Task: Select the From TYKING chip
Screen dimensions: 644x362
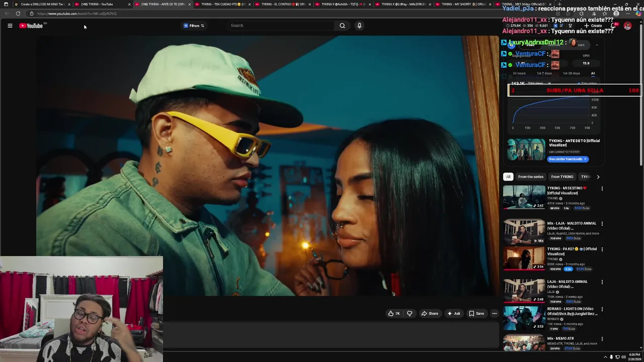Action: tap(562, 177)
